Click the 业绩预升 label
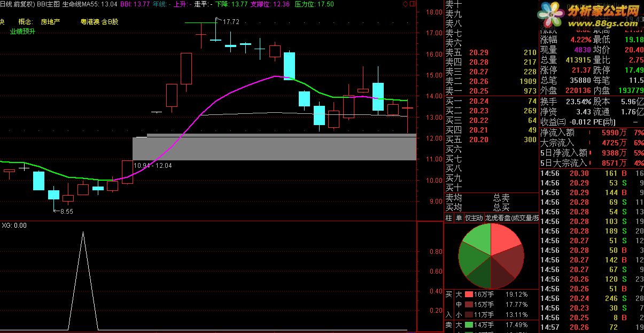This screenshot has width=644, height=333. [x=23, y=32]
